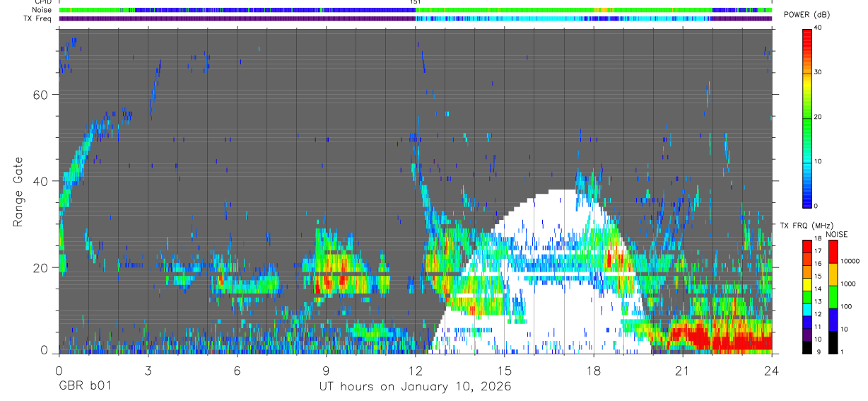Click the 9 label on the TX FRQ scale

point(819,353)
